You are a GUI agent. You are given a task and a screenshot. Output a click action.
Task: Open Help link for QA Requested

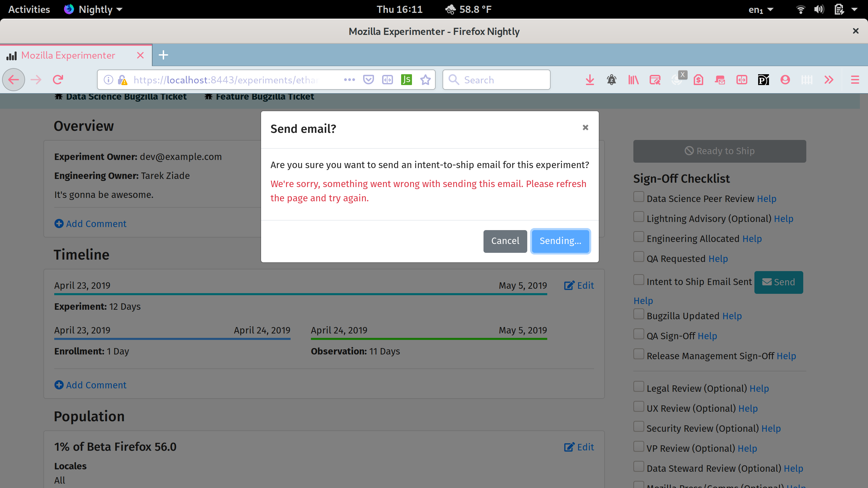click(x=718, y=259)
